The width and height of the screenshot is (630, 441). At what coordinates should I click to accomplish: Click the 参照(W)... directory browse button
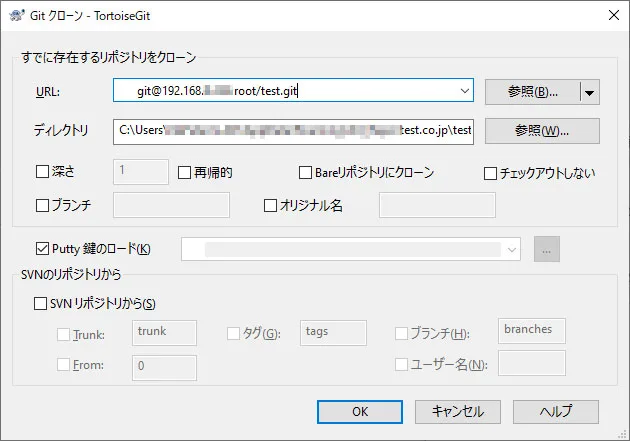542,131
